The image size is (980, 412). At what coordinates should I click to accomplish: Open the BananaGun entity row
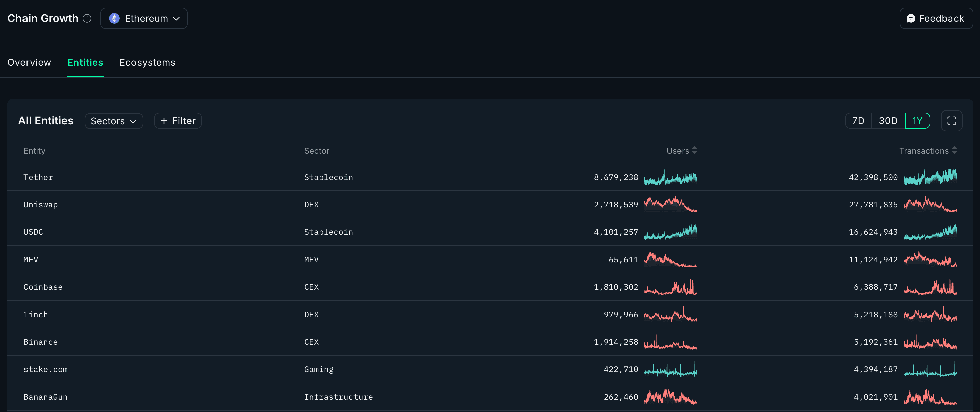46,397
